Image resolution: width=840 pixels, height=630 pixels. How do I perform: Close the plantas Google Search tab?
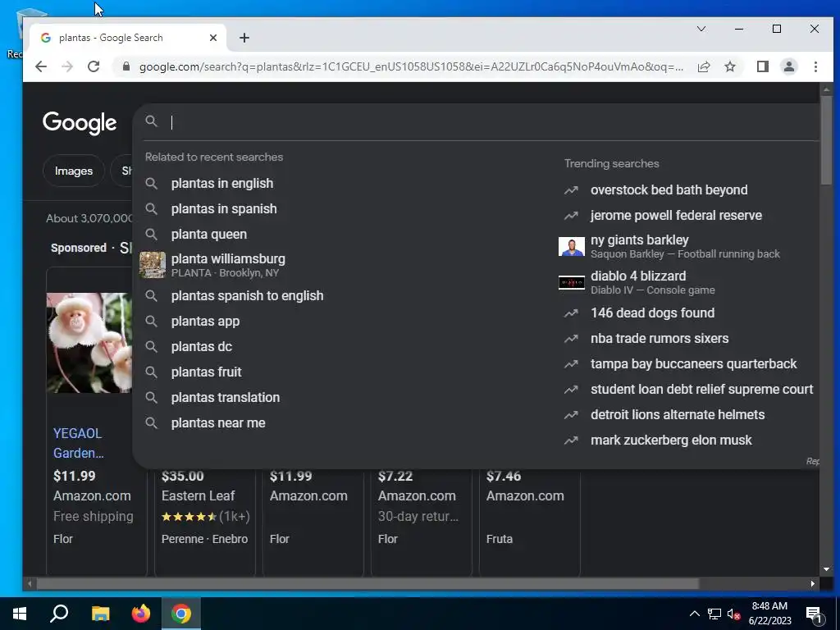click(x=212, y=38)
